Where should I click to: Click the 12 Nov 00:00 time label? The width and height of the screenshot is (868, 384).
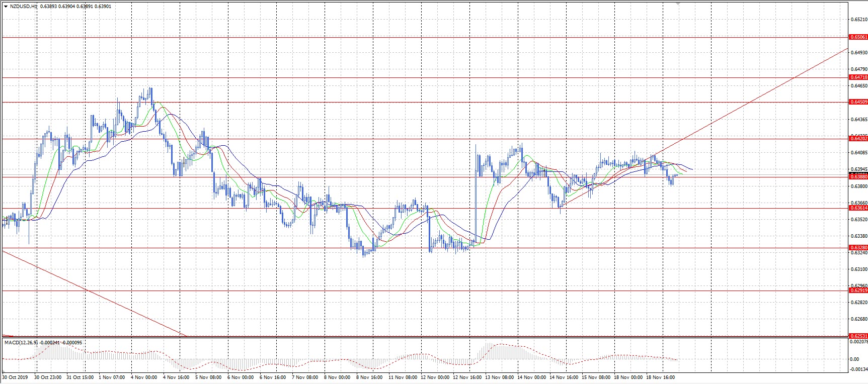coord(435,377)
